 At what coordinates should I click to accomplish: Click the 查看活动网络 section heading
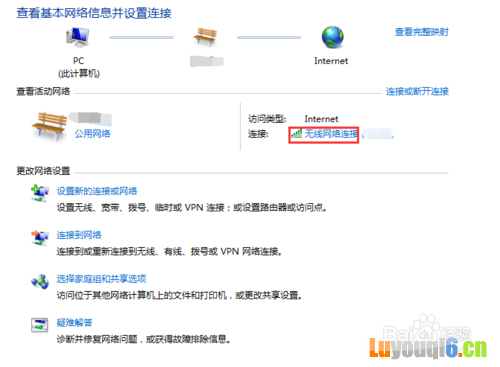[x=43, y=91]
